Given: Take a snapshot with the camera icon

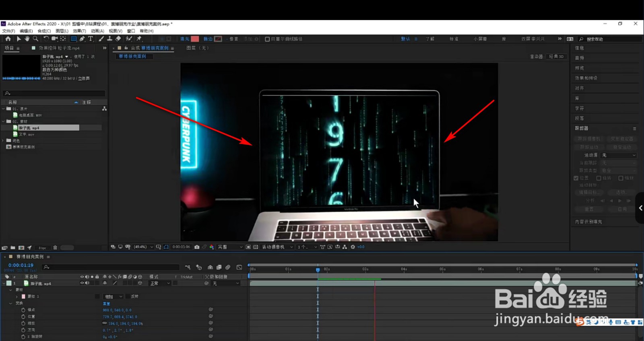Looking at the screenshot, I should (197, 247).
